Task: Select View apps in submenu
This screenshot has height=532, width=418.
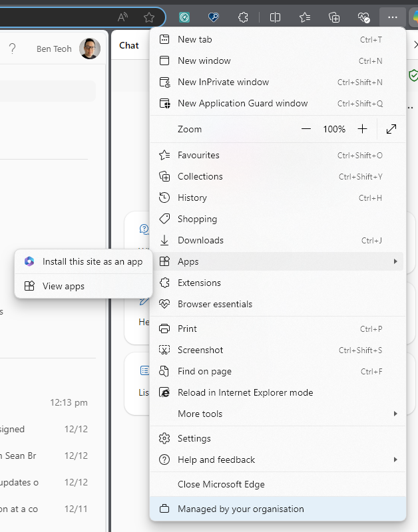Action: pos(83,286)
